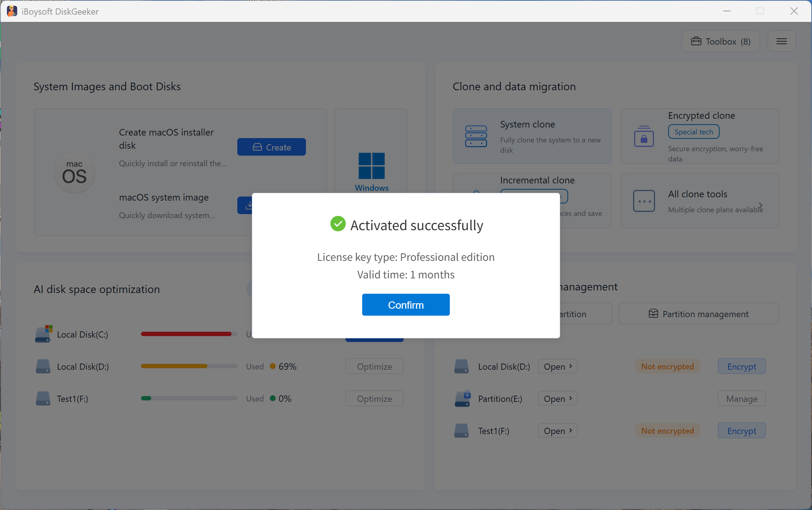Close the iBoysoft DiskGeeker window
The height and width of the screenshot is (510, 812).
[x=794, y=11]
